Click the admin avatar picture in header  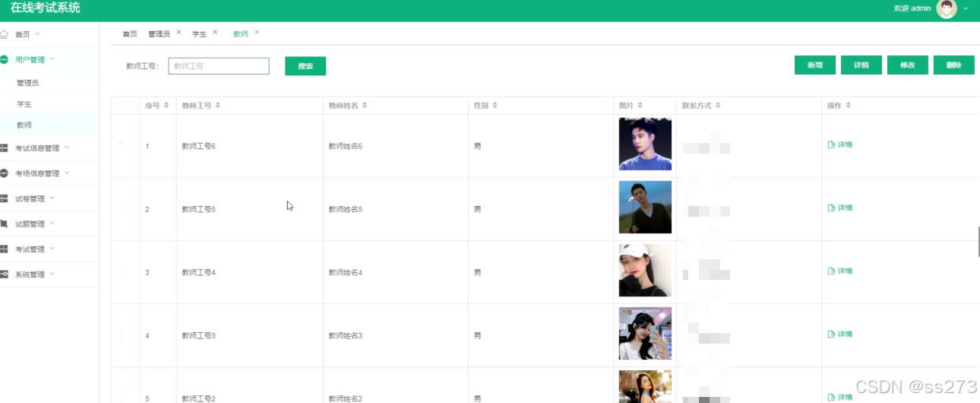pos(947,8)
